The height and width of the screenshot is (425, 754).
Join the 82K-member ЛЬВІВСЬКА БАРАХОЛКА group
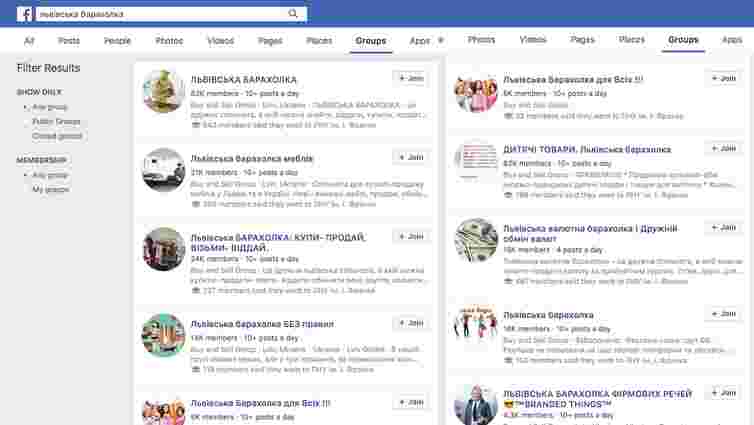(410, 78)
